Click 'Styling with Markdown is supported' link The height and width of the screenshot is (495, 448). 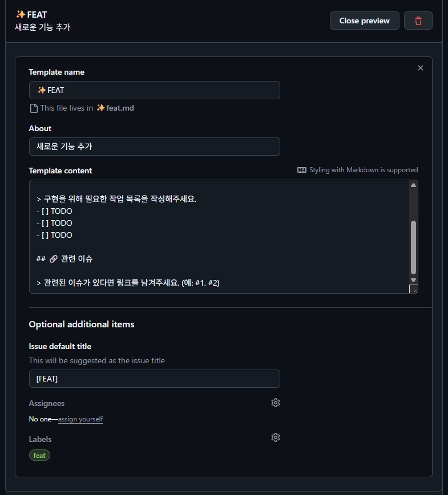click(x=364, y=170)
